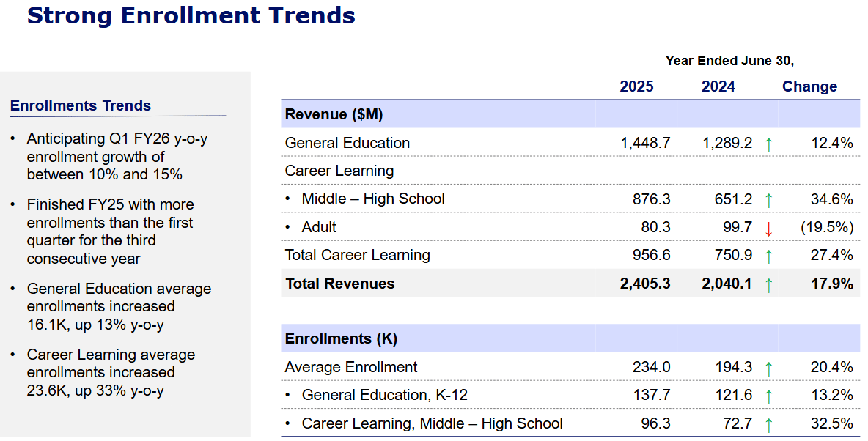Click the 'Middle – High School' revenue row label
The height and width of the screenshot is (441, 868).
pos(373,199)
